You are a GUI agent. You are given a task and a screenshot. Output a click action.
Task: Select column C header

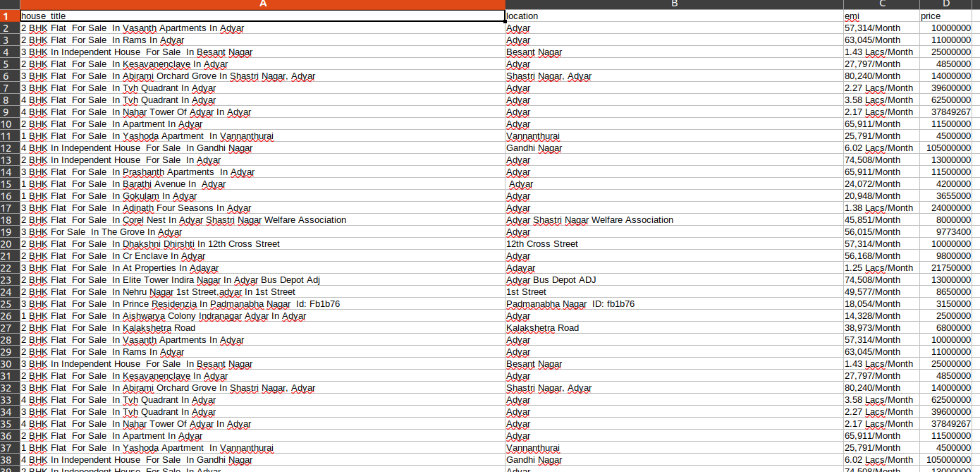pyautogui.click(x=881, y=4)
